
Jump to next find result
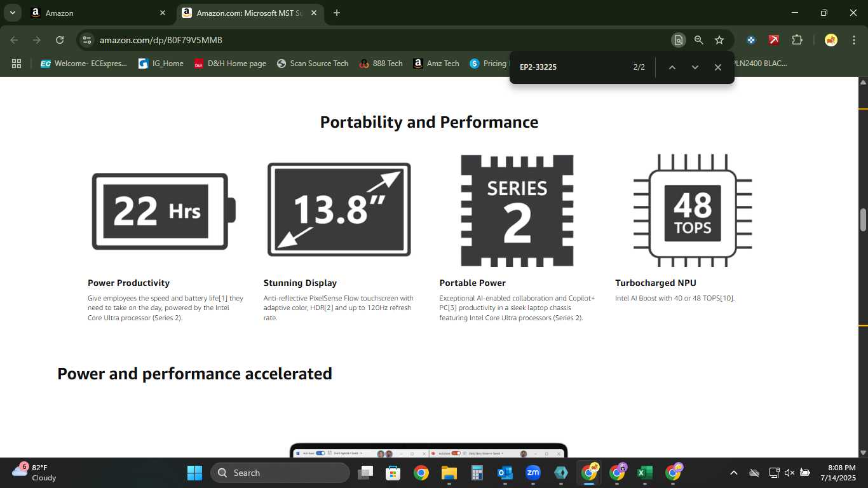(x=695, y=67)
